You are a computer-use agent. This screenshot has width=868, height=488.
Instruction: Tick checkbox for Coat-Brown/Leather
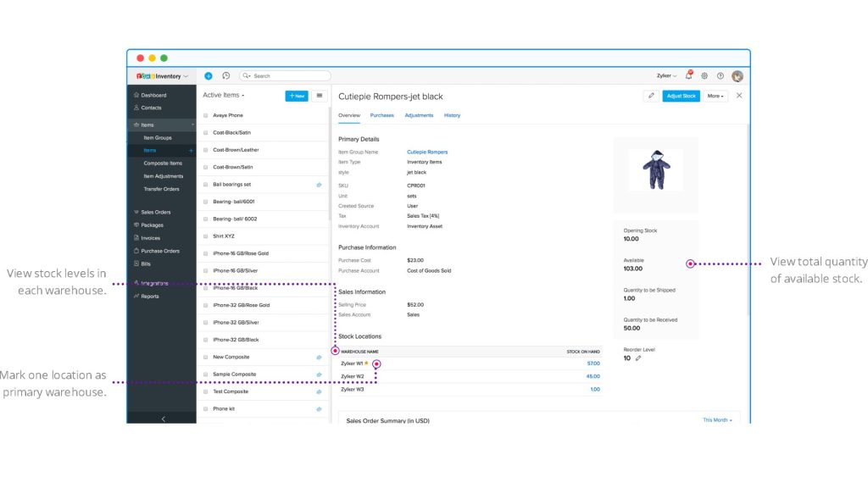[205, 150]
